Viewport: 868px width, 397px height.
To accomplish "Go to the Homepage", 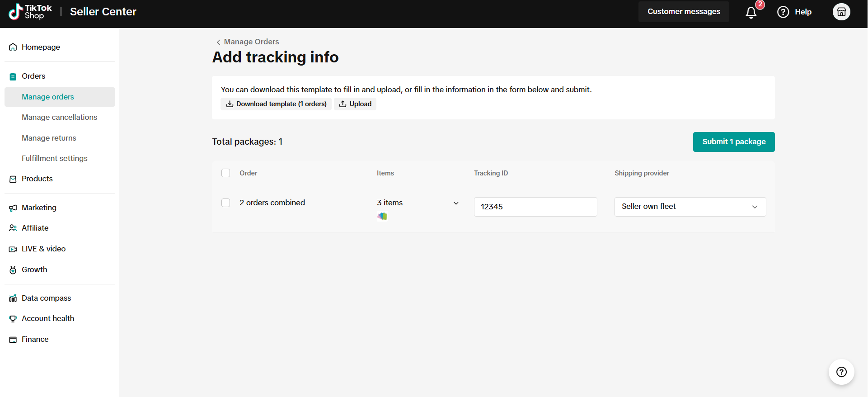I will coord(41,47).
